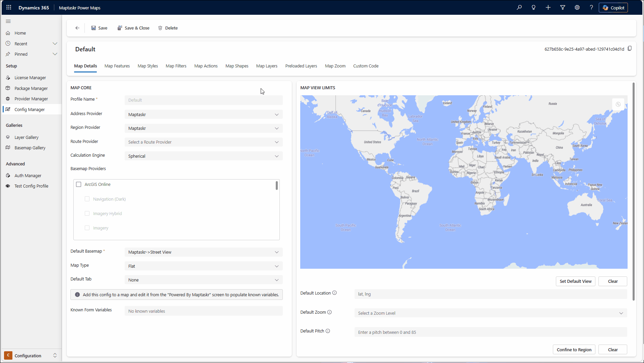Open the advanced filter funnel icon
Image resolution: width=644 pixels, height=363 pixels.
point(563,7)
